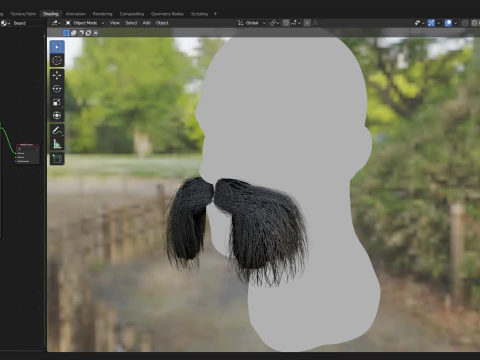Set selection mode to subtract

(81, 33)
